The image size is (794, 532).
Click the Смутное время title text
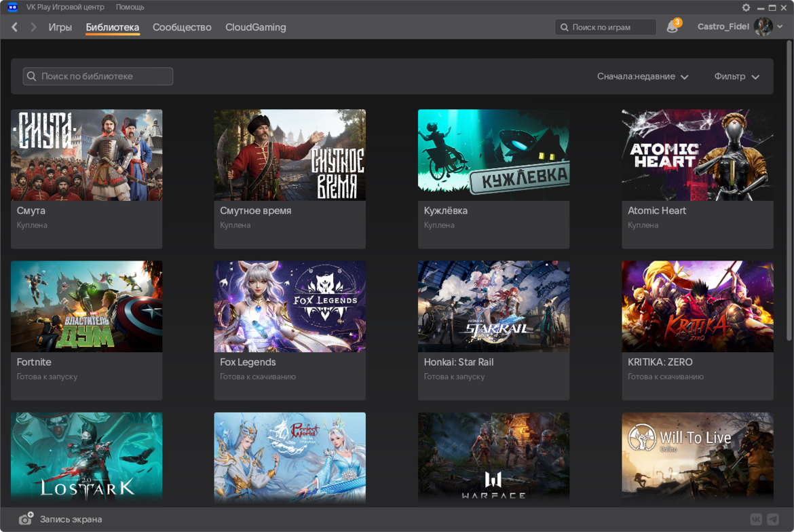click(x=256, y=210)
